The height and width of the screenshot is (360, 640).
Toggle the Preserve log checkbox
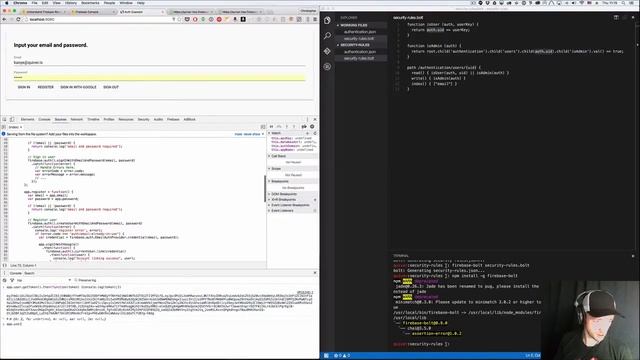[76, 280]
